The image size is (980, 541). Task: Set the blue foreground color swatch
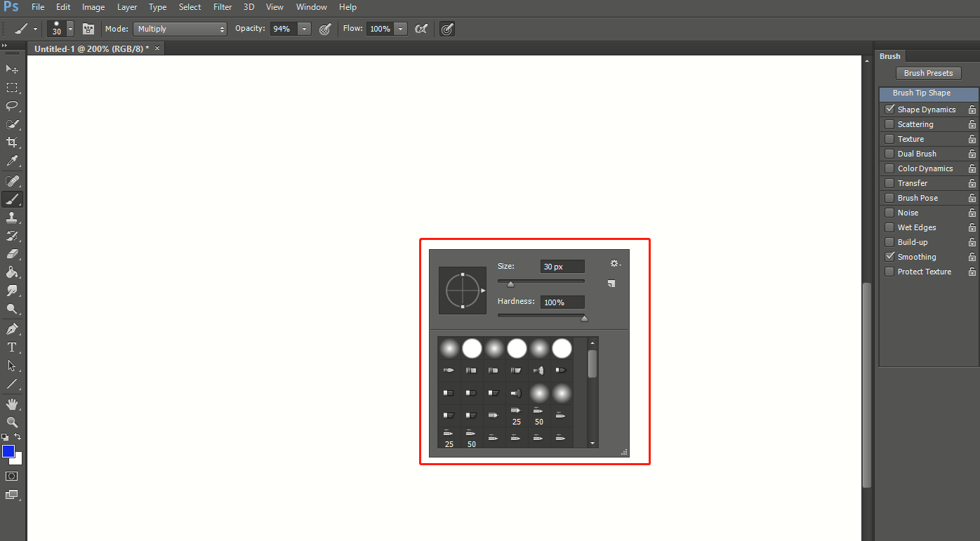click(8, 451)
